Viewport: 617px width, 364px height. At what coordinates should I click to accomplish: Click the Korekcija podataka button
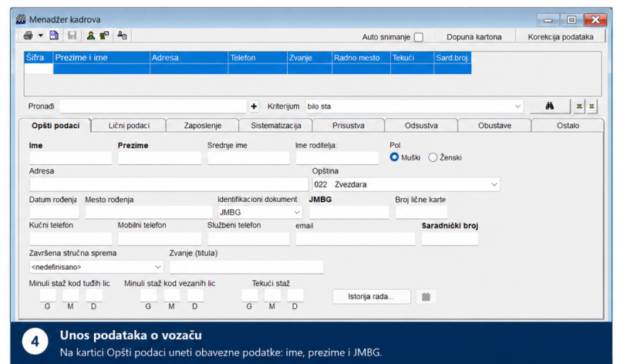pyautogui.click(x=561, y=37)
